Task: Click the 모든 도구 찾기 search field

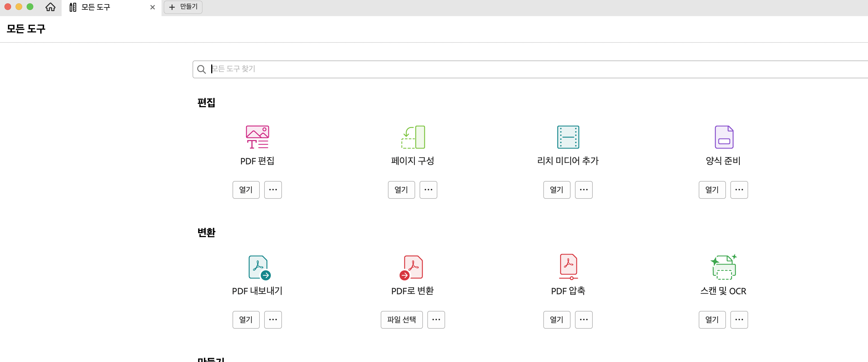Action: pos(505,69)
